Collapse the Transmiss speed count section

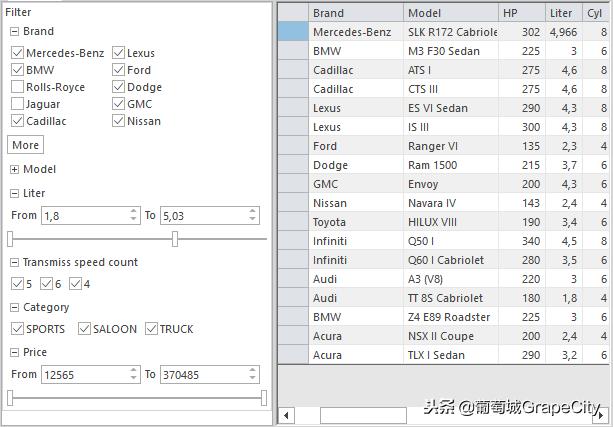tap(14, 262)
